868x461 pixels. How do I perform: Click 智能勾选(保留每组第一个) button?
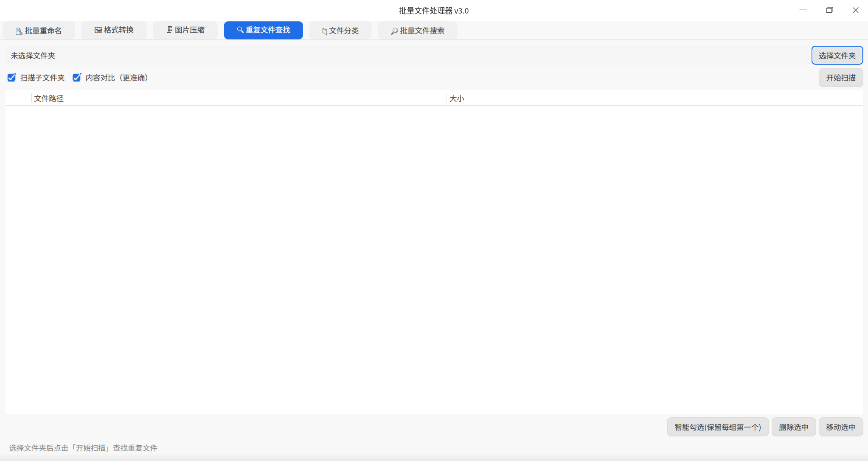[x=718, y=427]
